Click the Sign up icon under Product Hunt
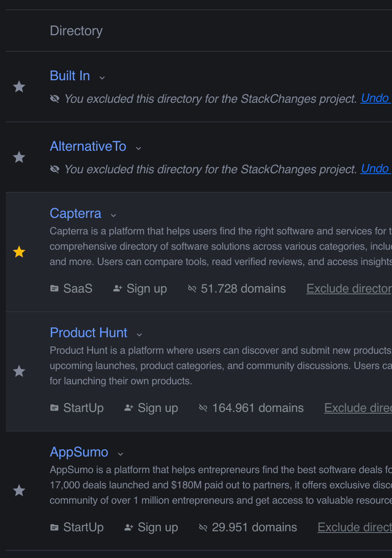 click(x=129, y=408)
